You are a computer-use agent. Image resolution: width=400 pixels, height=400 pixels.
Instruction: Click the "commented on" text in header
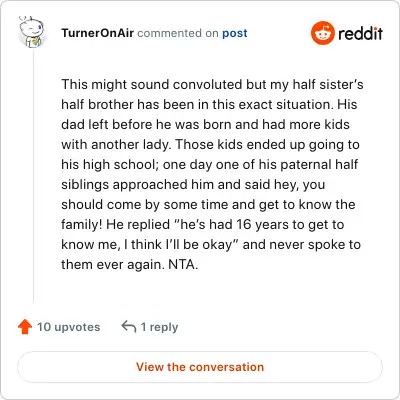click(178, 33)
